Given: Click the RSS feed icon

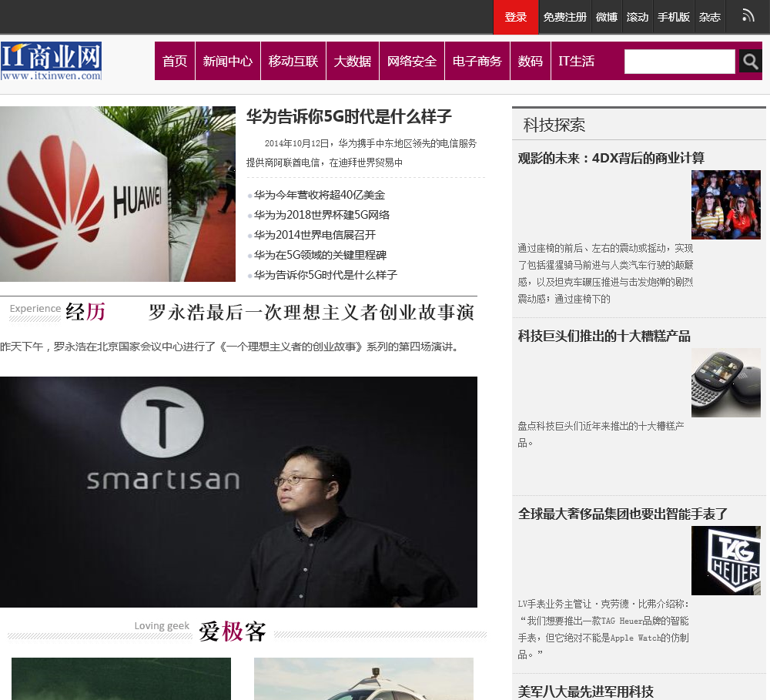Looking at the screenshot, I should 748,15.
